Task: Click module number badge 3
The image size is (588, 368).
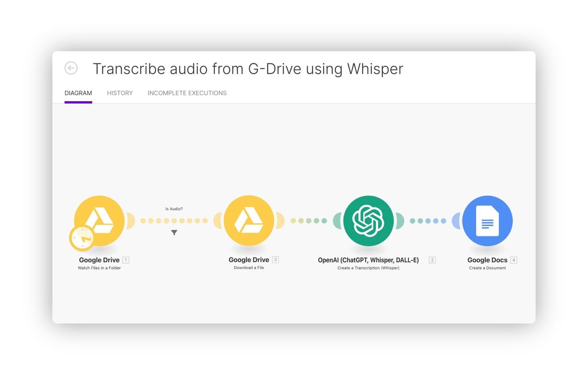Action: pos(275,260)
